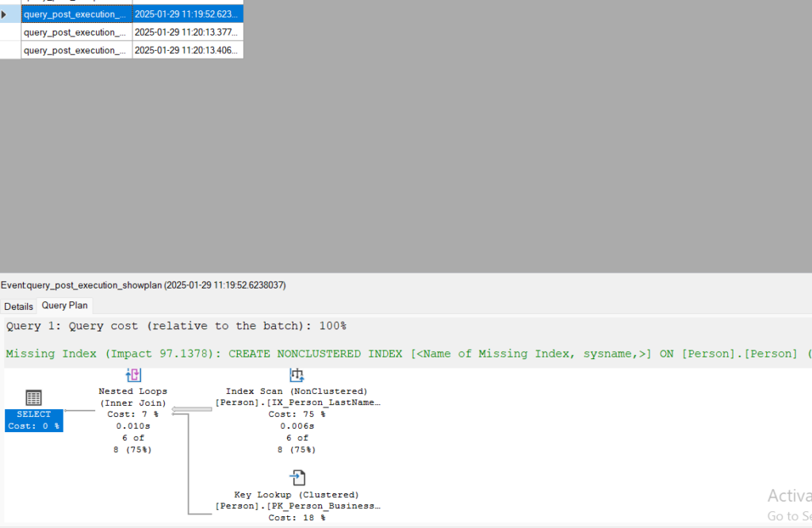Select the event name cell timestamped 11:20:13.406
Screen dimensions: 812x528
click(x=77, y=50)
